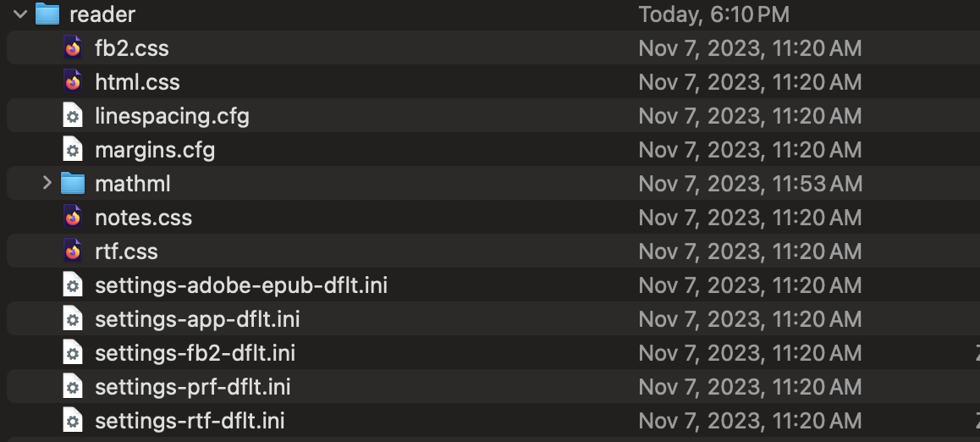Click the fb2.css file icon
This screenshot has width=980, height=442.
(74, 48)
